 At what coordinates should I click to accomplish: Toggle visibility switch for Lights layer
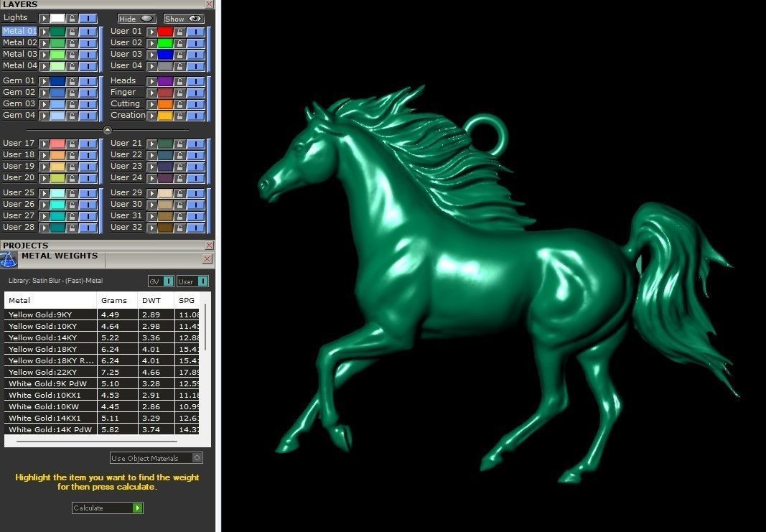coord(88,19)
